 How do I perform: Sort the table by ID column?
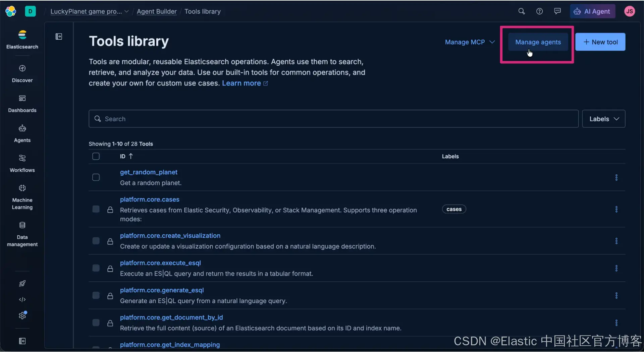tap(126, 157)
